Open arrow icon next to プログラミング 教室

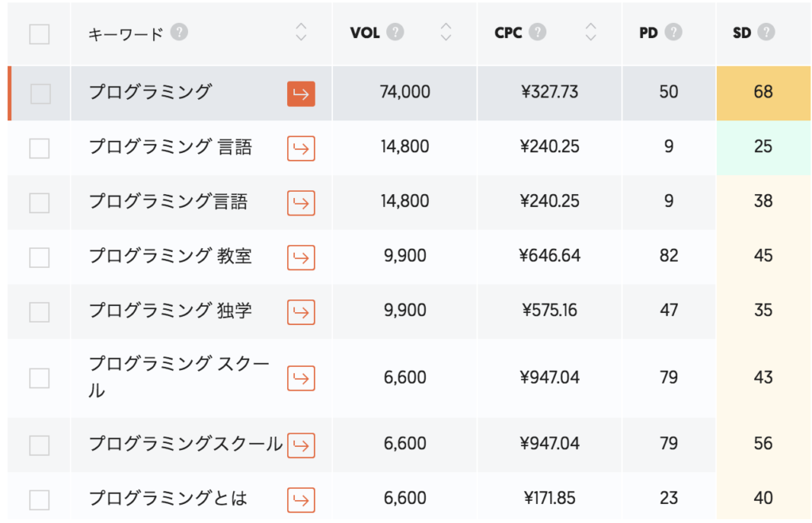pyautogui.click(x=301, y=257)
